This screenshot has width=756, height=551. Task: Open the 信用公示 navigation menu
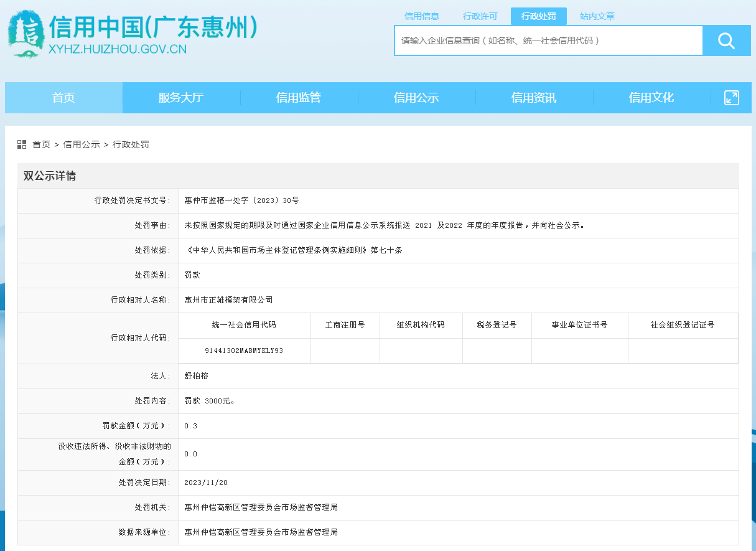pyautogui.click(x=416, y=98)
